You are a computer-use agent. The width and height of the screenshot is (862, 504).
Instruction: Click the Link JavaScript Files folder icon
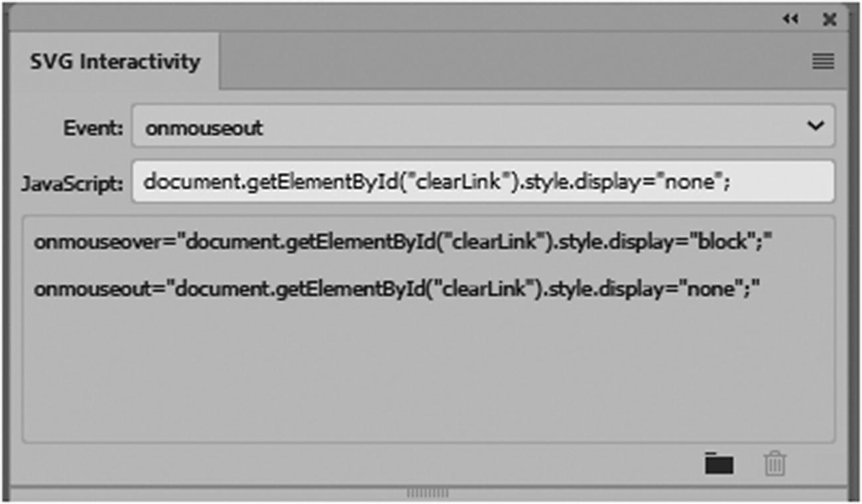click(719, 463)
